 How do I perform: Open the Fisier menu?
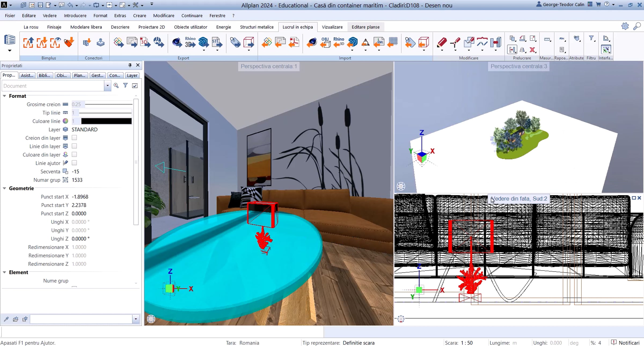pyautogui.click(x=10, y=16)
